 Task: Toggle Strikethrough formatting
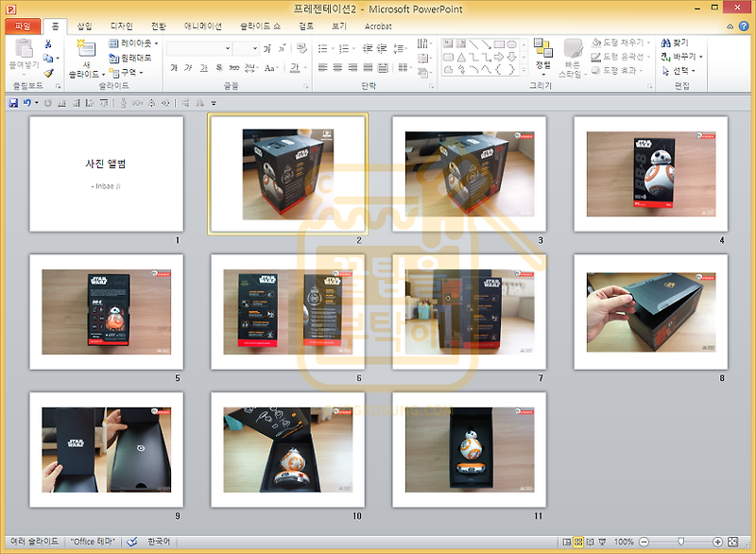coord(234,68)
